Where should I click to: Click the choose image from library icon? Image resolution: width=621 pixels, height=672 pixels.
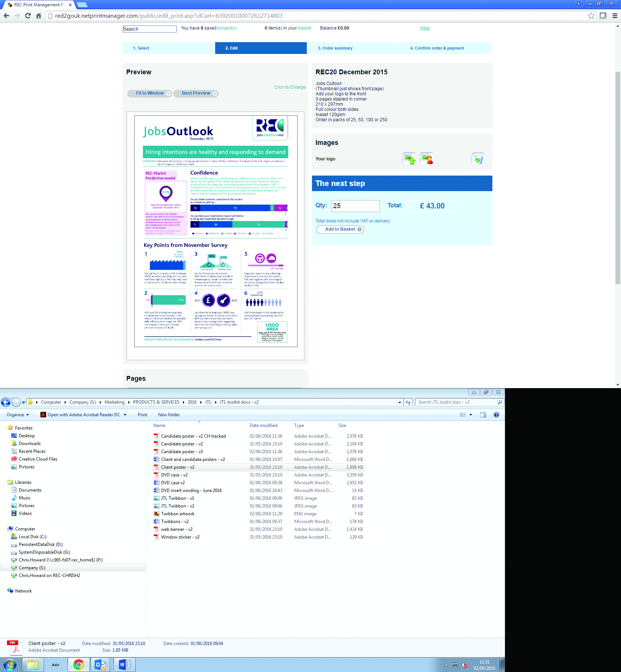(427, 159)
